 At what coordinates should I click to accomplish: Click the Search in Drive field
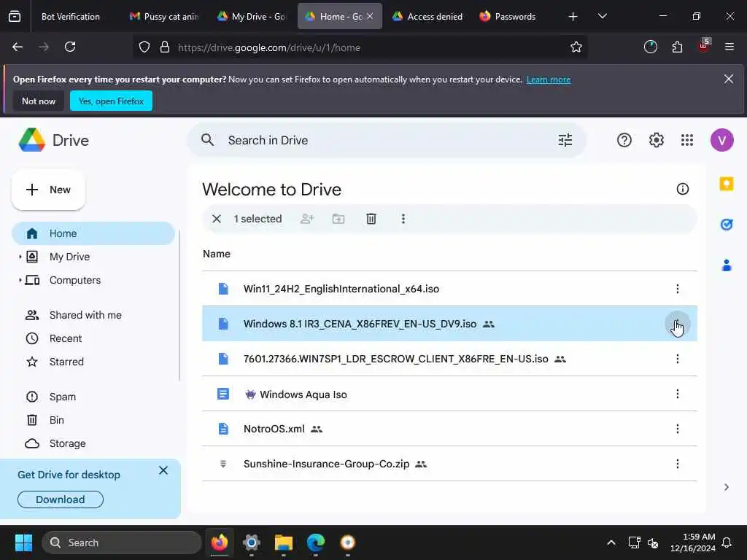click(x=386, y=141)
